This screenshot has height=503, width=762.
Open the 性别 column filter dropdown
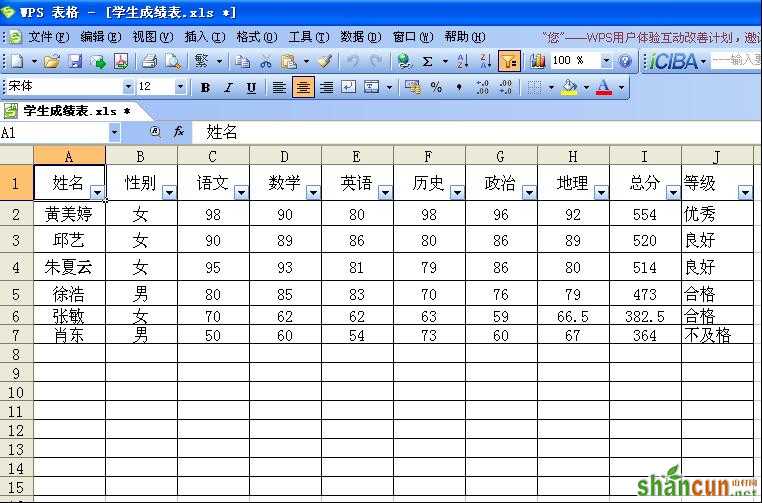click(x=169, y=192)
